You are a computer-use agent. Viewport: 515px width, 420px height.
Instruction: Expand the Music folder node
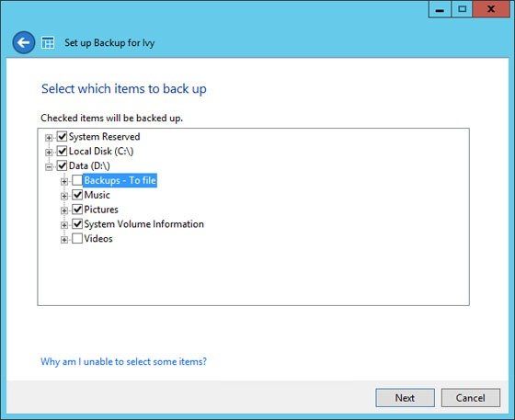pos(64,197)
